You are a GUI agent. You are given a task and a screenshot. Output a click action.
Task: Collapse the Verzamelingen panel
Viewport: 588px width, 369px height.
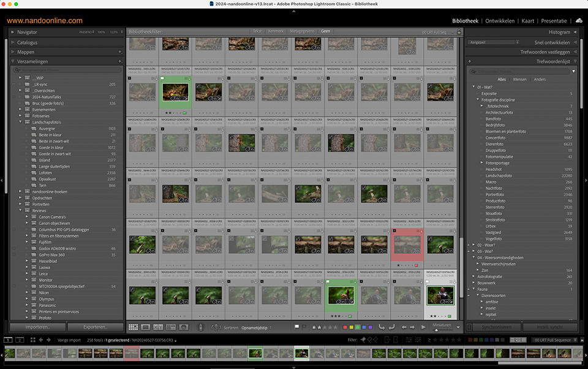click(x=12, y=61)
